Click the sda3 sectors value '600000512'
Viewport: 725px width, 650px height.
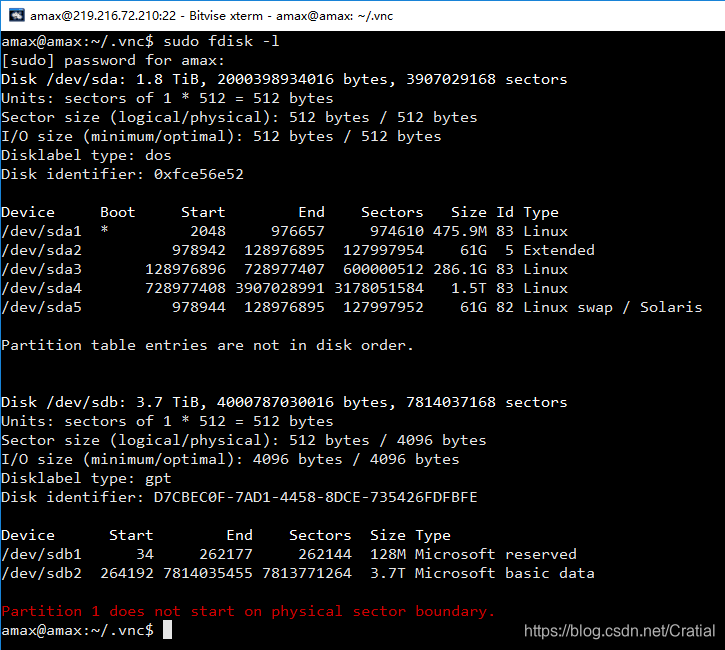point(383,269)
